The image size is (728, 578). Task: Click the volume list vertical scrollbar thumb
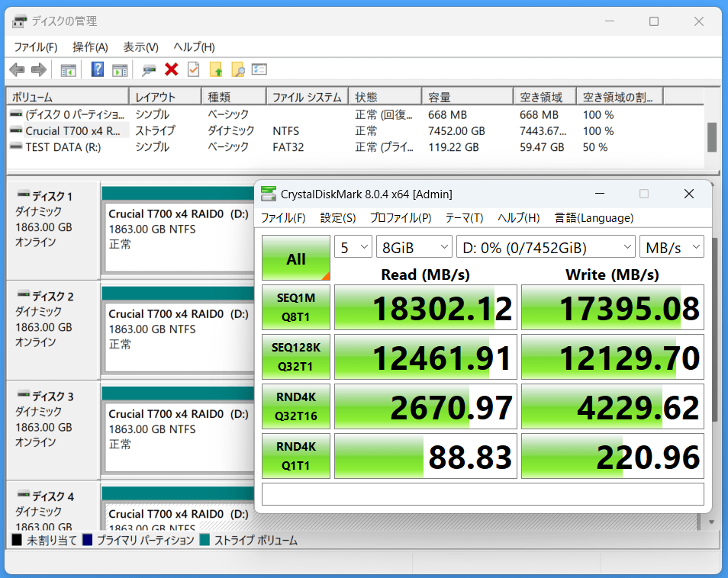tap(712, 137)
